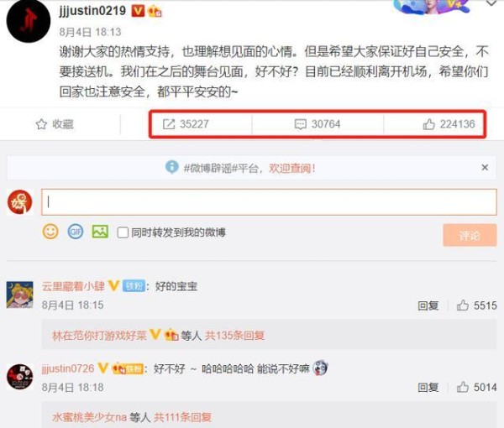Open the post options chevron at top right

point(491,3)
